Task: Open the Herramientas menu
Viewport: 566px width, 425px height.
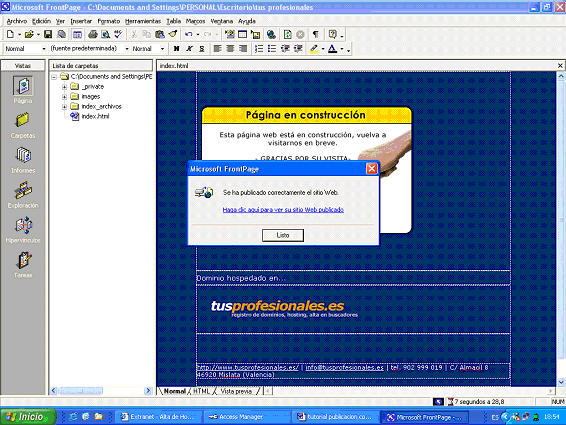Action: 143,21
